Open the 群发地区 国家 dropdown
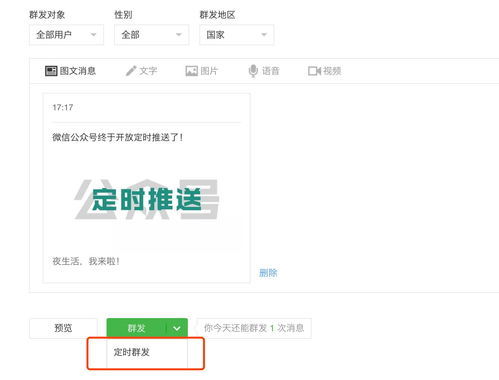The height and width of the screenshot is (380, 499). coord(237,35)
